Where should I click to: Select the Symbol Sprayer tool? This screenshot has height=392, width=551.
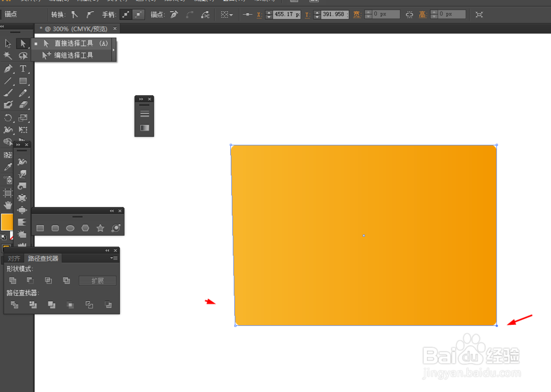click(x=8, y=180)
